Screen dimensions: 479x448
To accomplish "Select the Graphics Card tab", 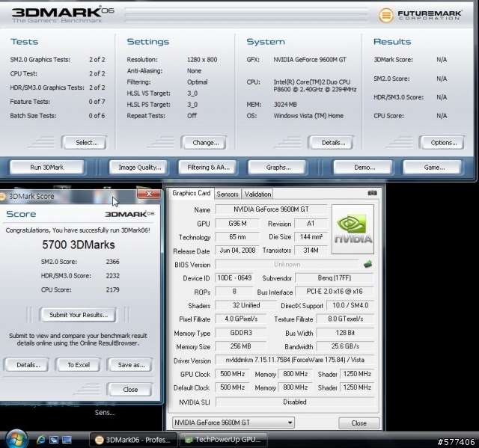I will pyautogui.click(x=192, y=193).
